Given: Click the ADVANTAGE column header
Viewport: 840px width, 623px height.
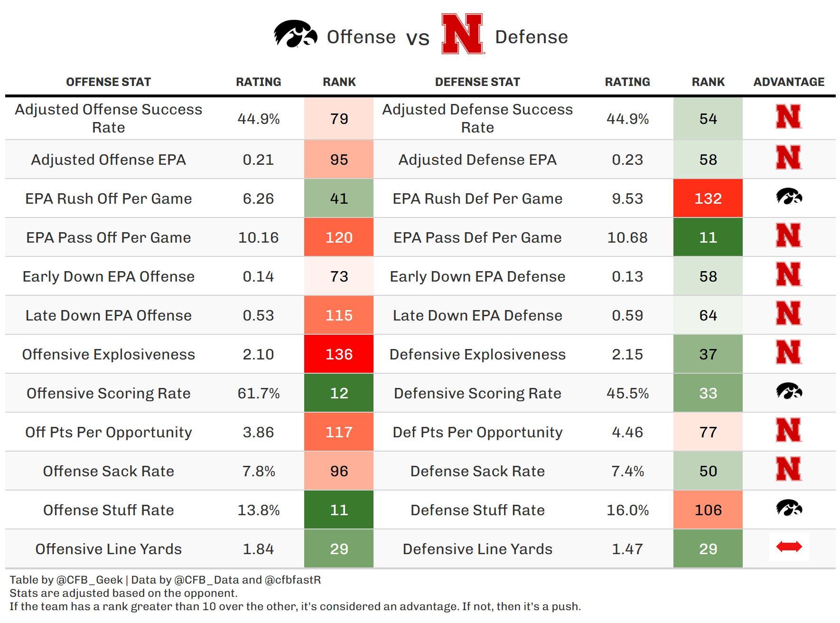Looking at the screenshot, I should click(789, 82).
